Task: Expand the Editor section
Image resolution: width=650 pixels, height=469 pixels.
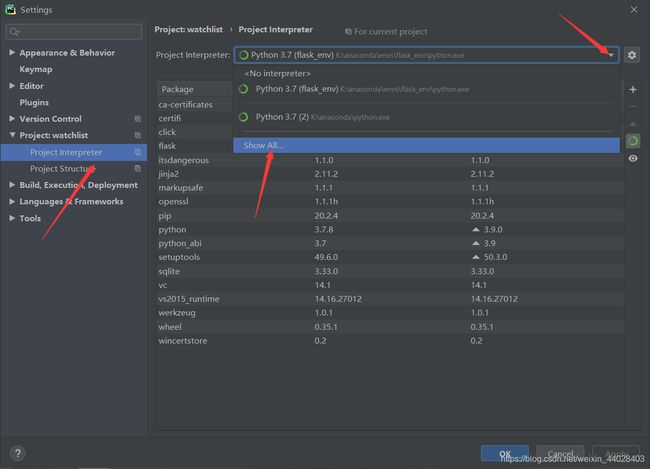Action: coord(12,85)
